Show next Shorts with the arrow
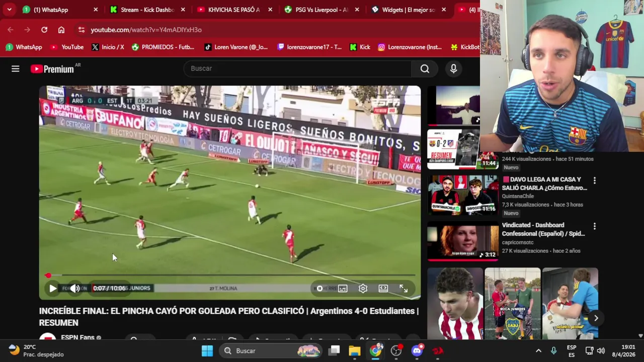This screenshot has height=362, width=644. tap(596, 318)
